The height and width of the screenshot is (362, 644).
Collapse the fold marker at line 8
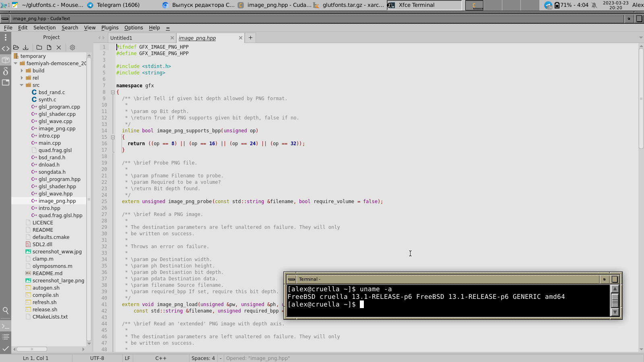tap(113, 92)
